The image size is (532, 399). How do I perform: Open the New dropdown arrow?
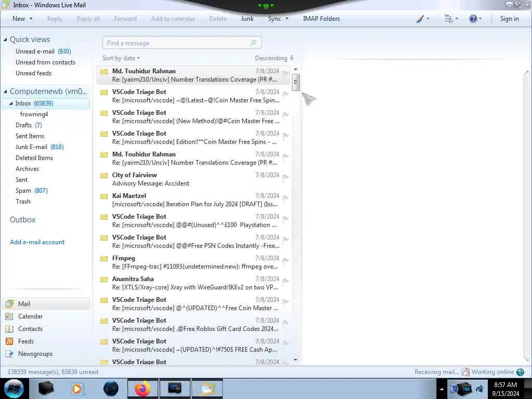pyautogui.click(x=31, y=19)
